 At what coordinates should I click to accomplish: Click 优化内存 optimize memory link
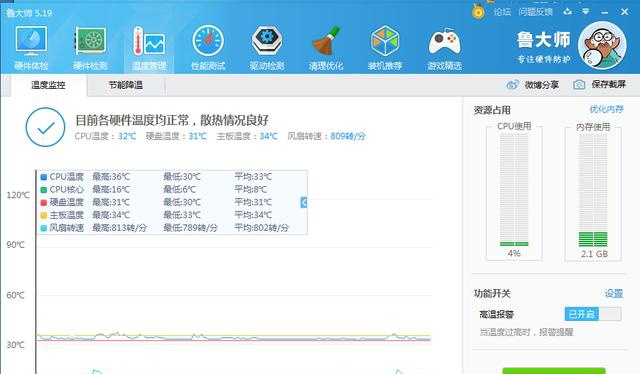[607, 109]
